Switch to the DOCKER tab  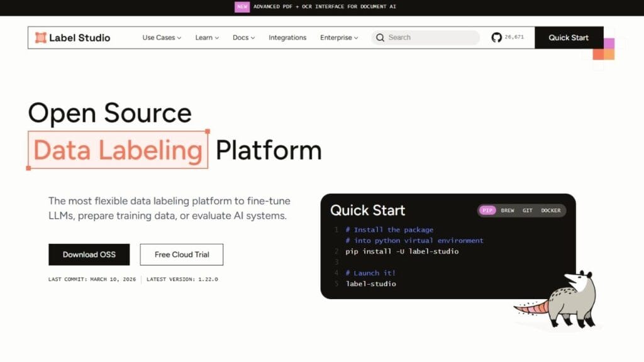click(550, 211)
